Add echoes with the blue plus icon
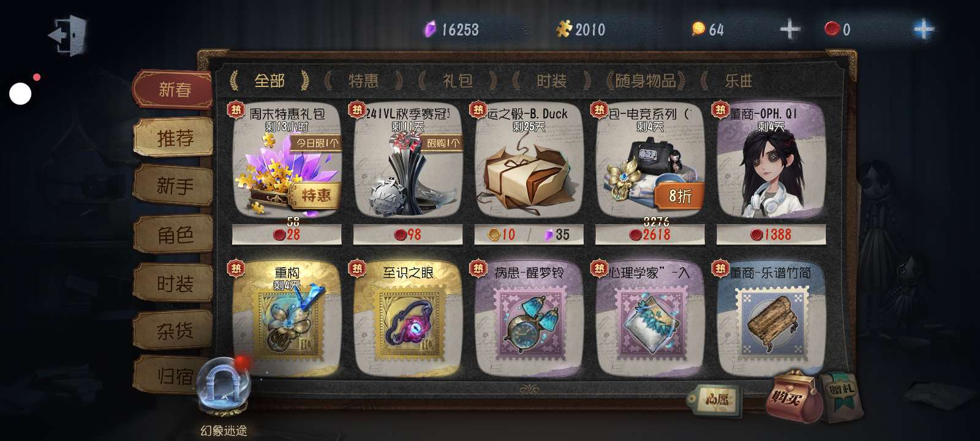 coord(922,29)
